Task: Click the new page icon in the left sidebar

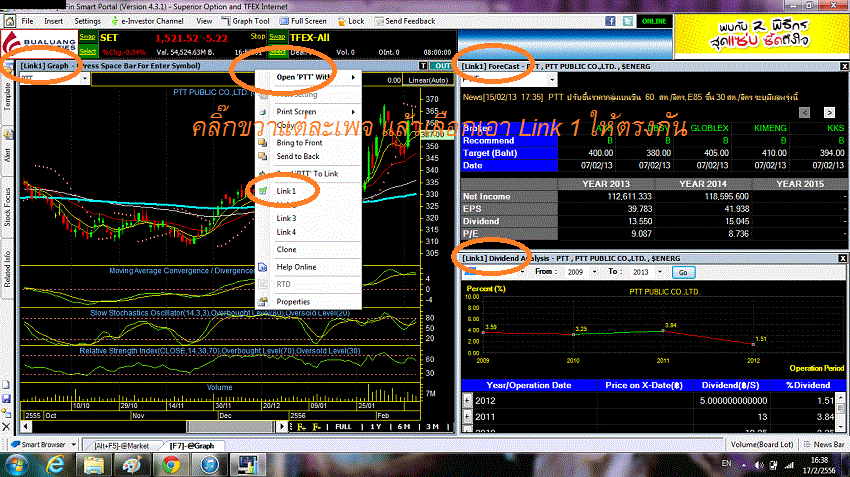Action: click(x=7, y=385)
